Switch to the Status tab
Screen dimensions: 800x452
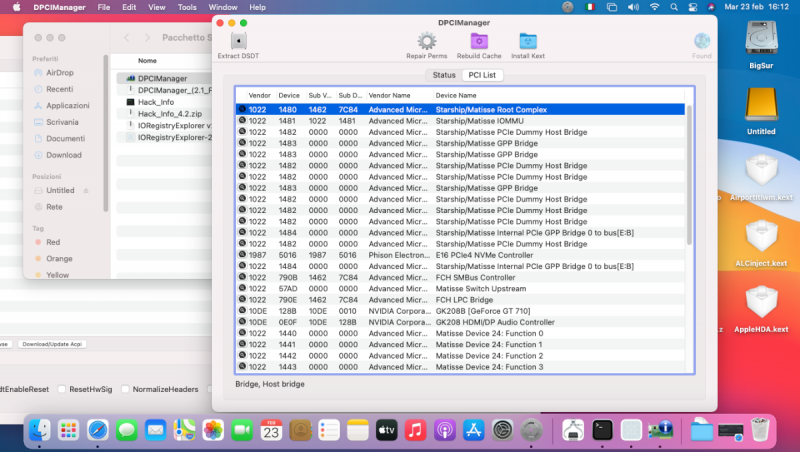(444, 75)
